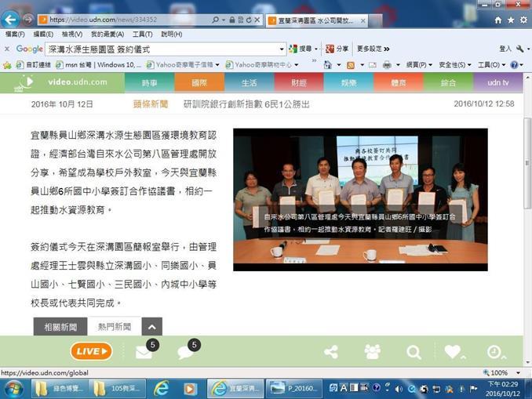This screenshot has height=399, width=532.
Task: Click the group members icon
Action: click(372, 352)
